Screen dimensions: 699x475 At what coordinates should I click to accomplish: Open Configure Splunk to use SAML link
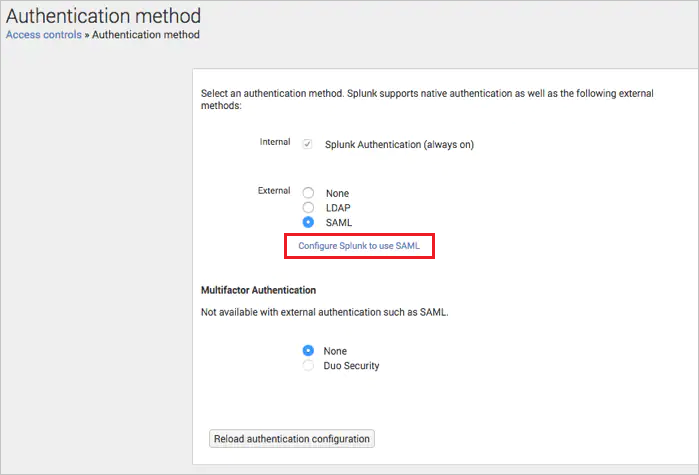pyautogui.click(x=359, y=246)
